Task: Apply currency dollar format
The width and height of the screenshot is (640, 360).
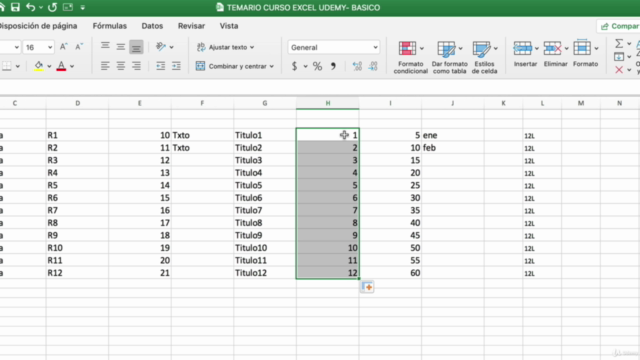Action: click(x=294, y=66)
